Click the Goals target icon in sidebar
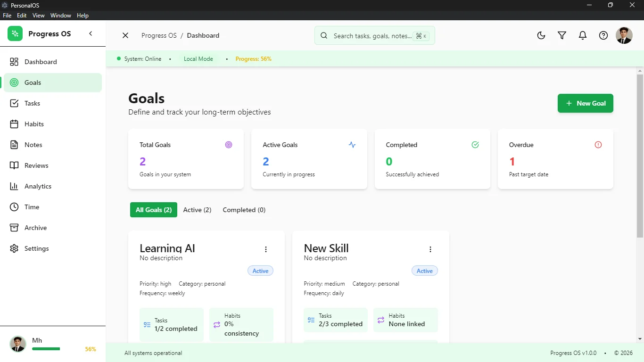The height and width of the screenshot is (362, 644). pyautogui.click(x=15, y=82)
